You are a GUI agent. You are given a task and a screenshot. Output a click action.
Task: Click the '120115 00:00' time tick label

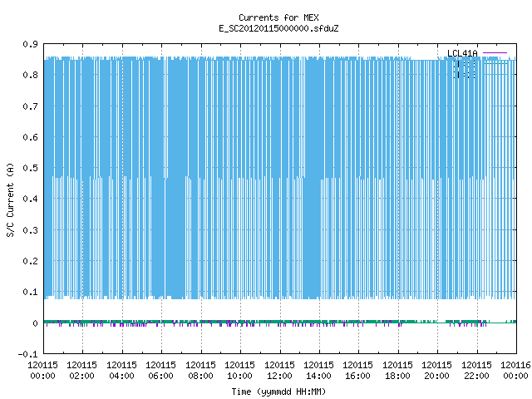(x=42, y=371)
